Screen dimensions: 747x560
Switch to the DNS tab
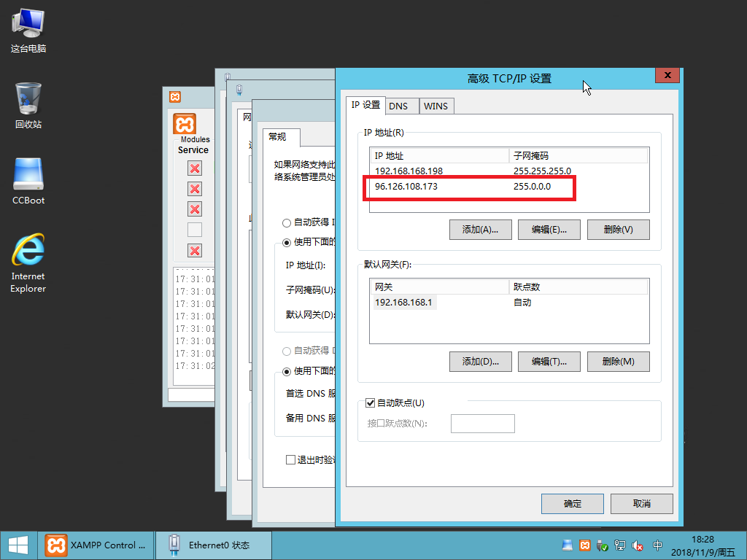(x=398, y=106)
